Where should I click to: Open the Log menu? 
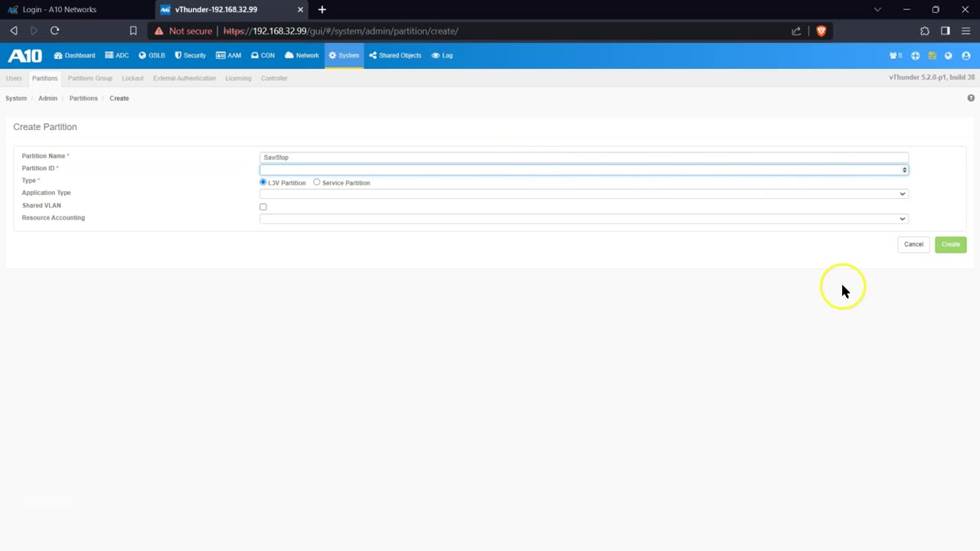(443, 56)
